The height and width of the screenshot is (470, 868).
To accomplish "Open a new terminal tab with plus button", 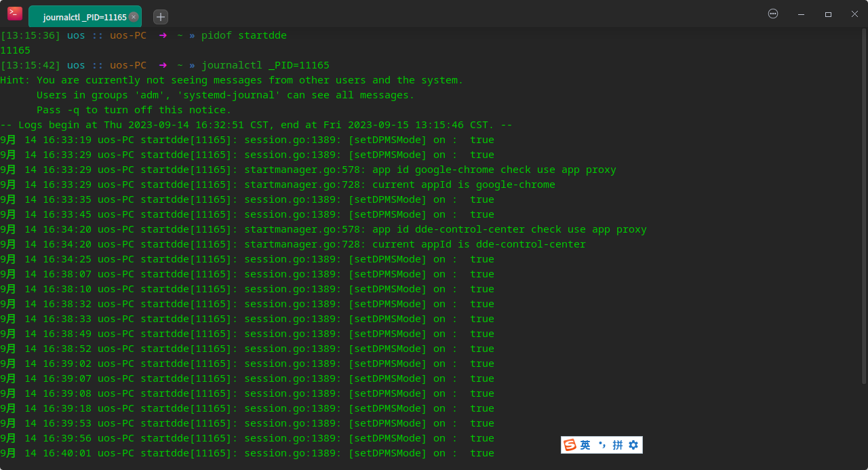I will (160, 17).
